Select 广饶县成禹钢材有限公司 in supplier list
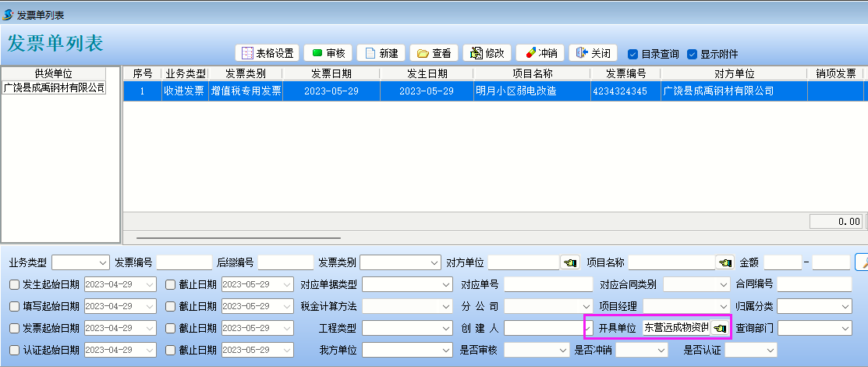The image size is (868, 367). coord(54,87)
